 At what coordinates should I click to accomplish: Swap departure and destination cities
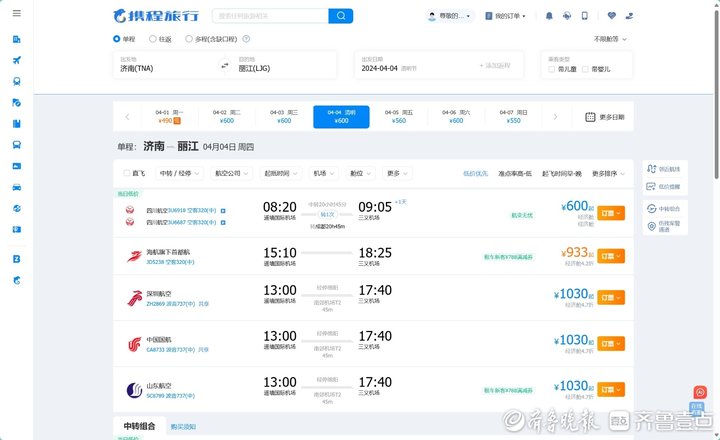(224, 65)
